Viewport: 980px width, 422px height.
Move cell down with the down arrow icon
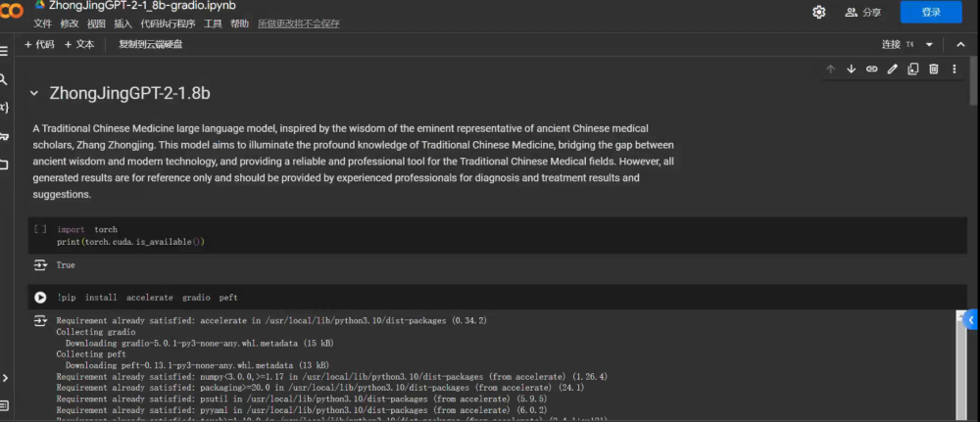(851, 70)
